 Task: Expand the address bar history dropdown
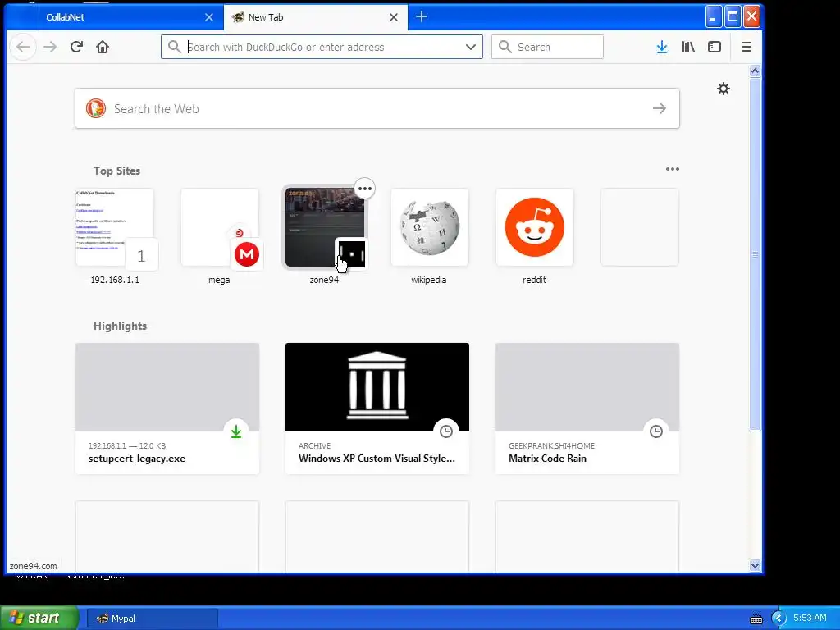tap(470, 47)
